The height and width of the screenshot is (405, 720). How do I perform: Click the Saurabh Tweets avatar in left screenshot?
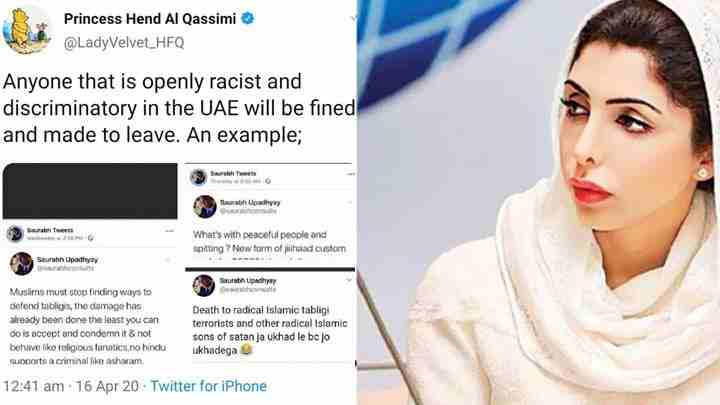[x=15, y=234]
